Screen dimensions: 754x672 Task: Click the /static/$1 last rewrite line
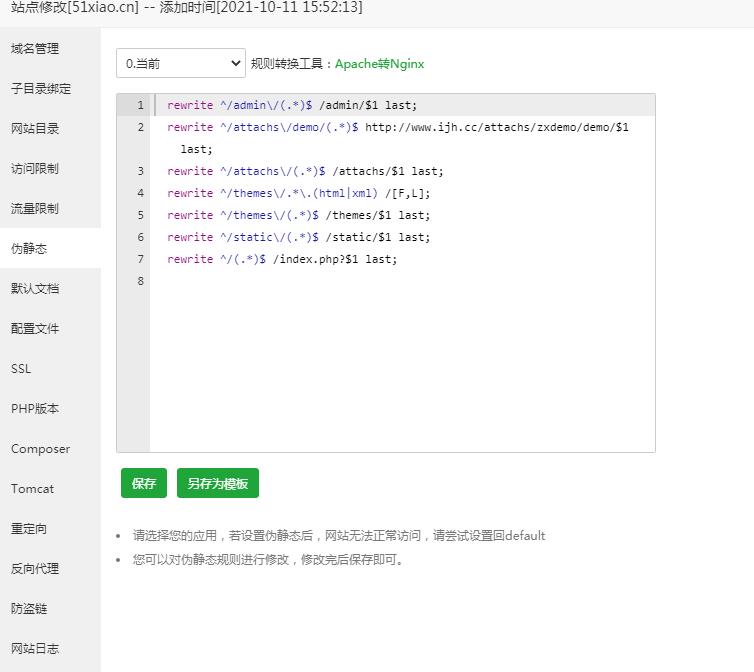pyautogui.click(x=299, y=237)
